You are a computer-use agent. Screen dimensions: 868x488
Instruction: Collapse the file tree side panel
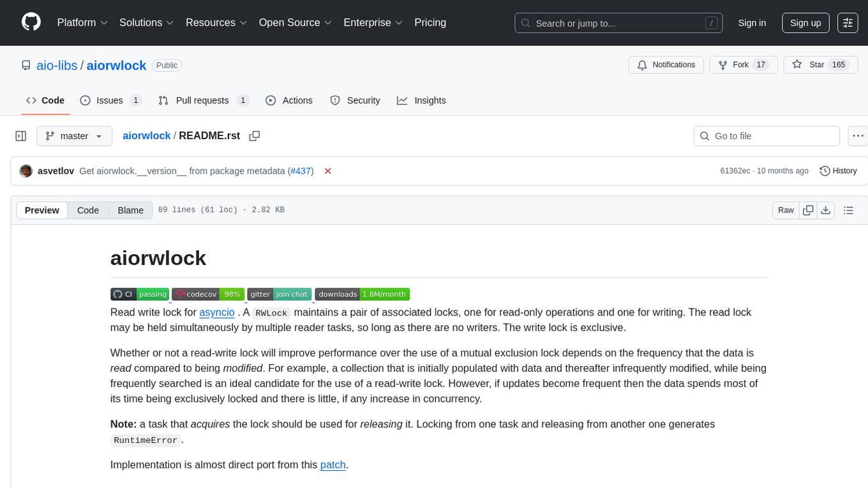(20, 136)
